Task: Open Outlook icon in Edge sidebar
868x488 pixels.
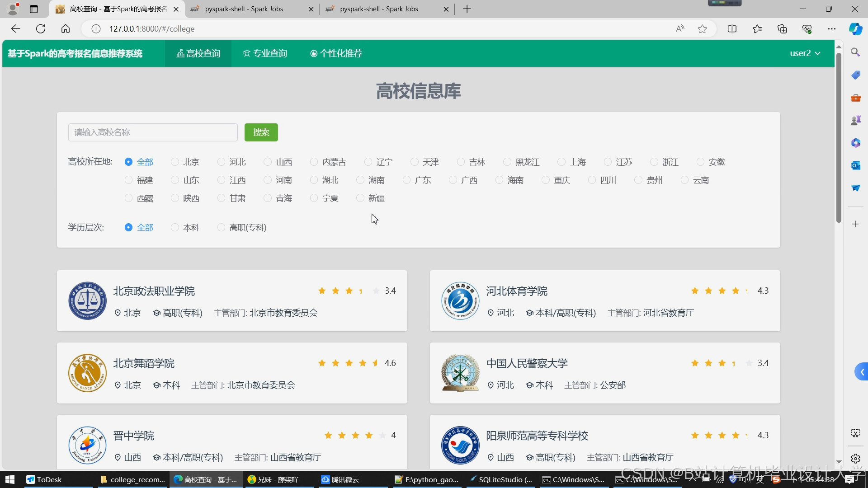Action: coord(855,165)
